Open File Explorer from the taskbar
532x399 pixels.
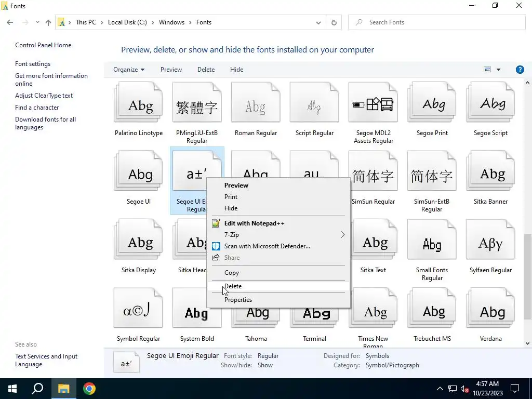63,389
